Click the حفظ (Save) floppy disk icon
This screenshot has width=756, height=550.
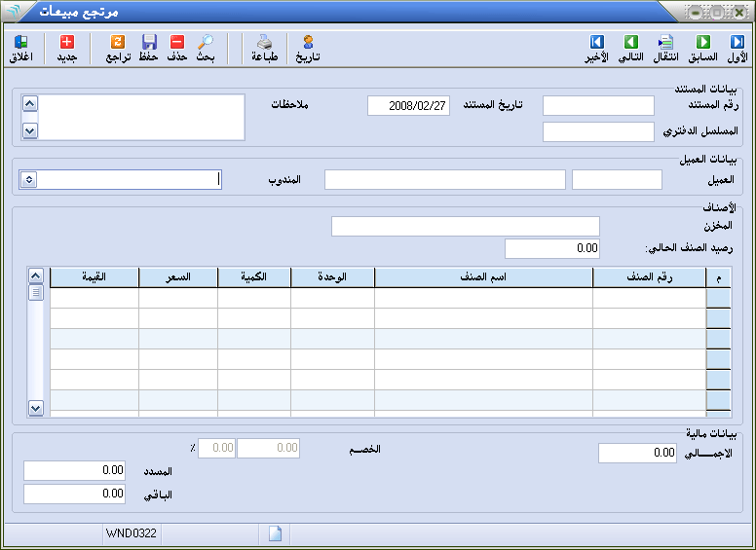[x=149, y=43]
